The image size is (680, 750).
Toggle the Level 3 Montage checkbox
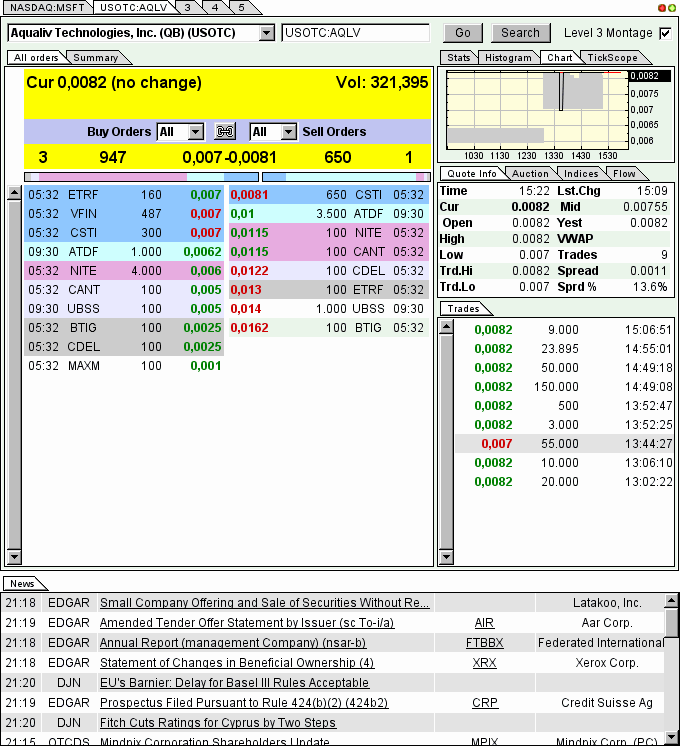point(665,33)
